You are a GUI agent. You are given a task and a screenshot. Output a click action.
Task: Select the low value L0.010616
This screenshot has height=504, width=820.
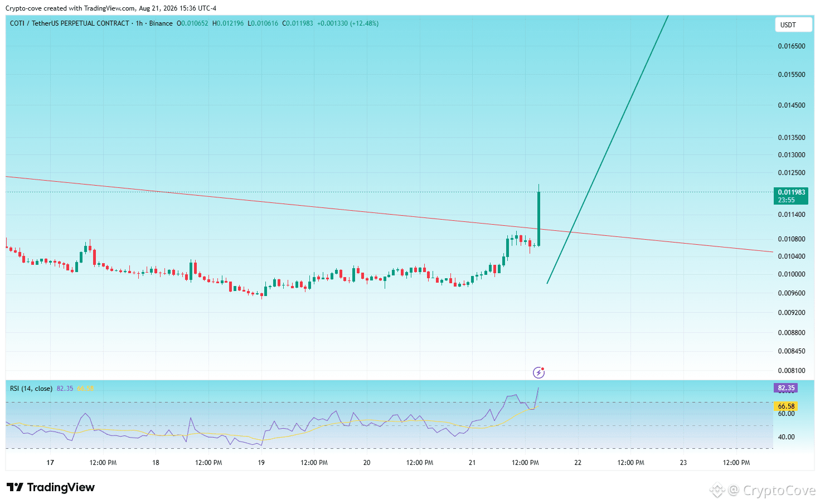pos(263,23)
